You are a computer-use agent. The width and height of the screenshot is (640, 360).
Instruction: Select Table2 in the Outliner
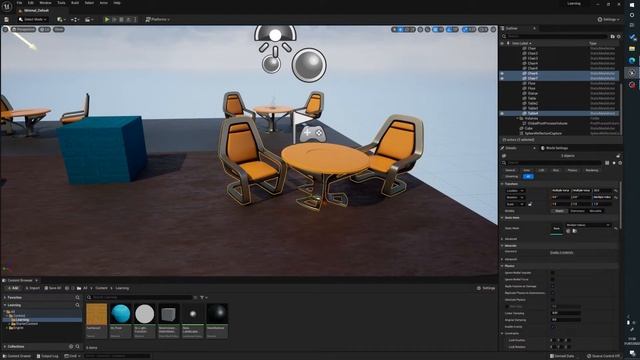533,103
